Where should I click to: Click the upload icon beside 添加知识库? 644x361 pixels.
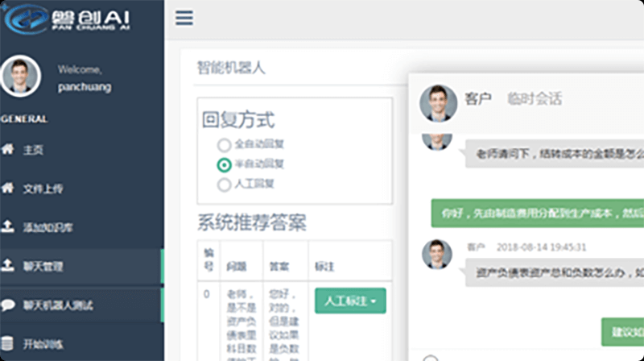point(8,227)
